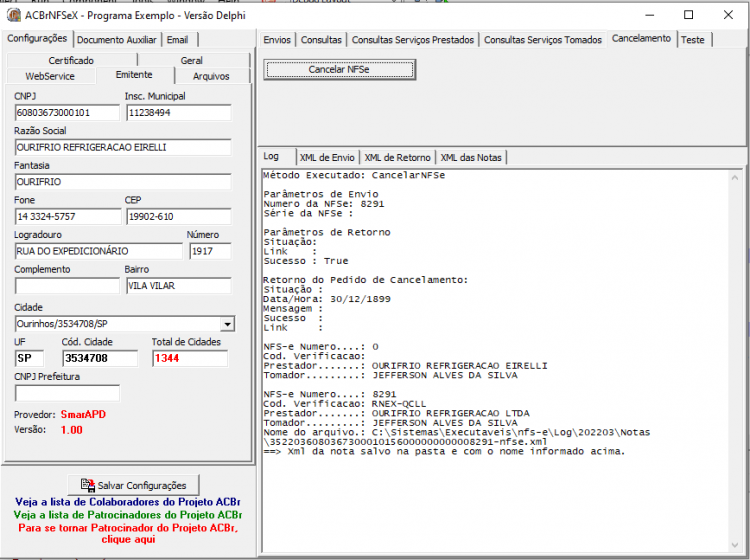The image size is (750, 560).
Task: Switch to the Configurações tab
Action: click(37, 39)
